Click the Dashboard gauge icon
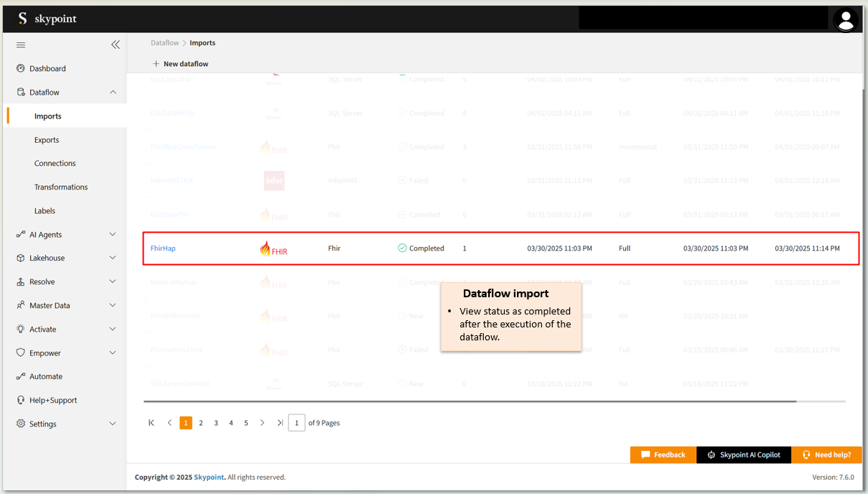Screen dimensions: 868x494 21,69
